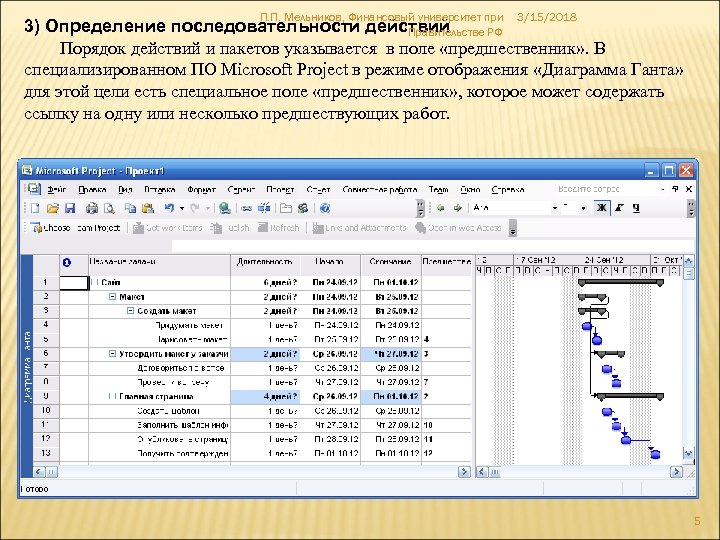Open the Redo history dropdown arrow
This screenshot has width=720, height=540.
click(x=208, y=208)
